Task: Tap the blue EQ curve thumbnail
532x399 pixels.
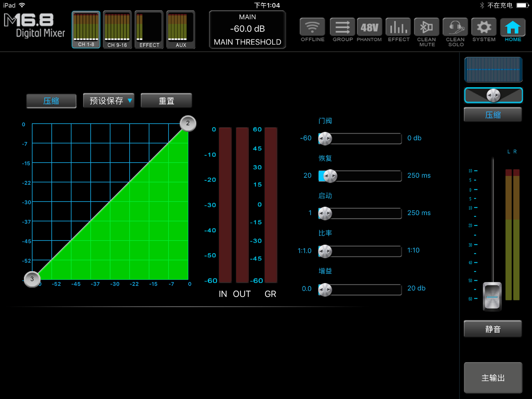Action: [493, 70]
